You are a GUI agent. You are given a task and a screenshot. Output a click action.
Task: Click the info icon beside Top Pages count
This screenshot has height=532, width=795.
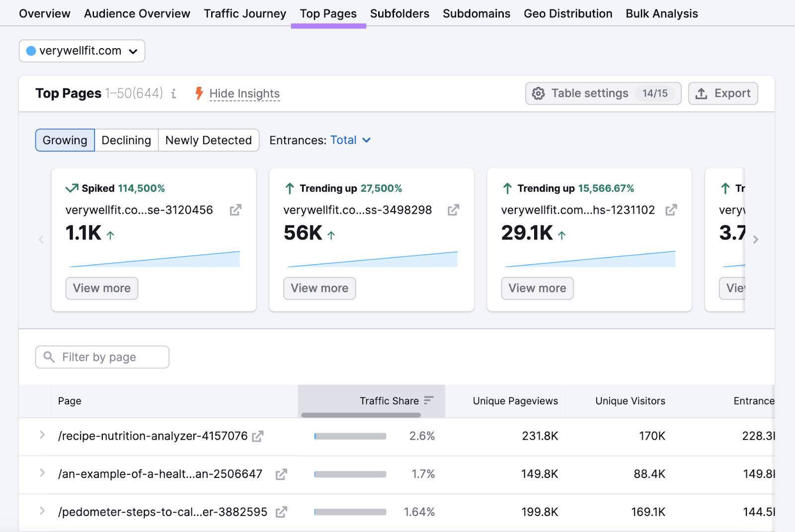click(x=173, y=93)
